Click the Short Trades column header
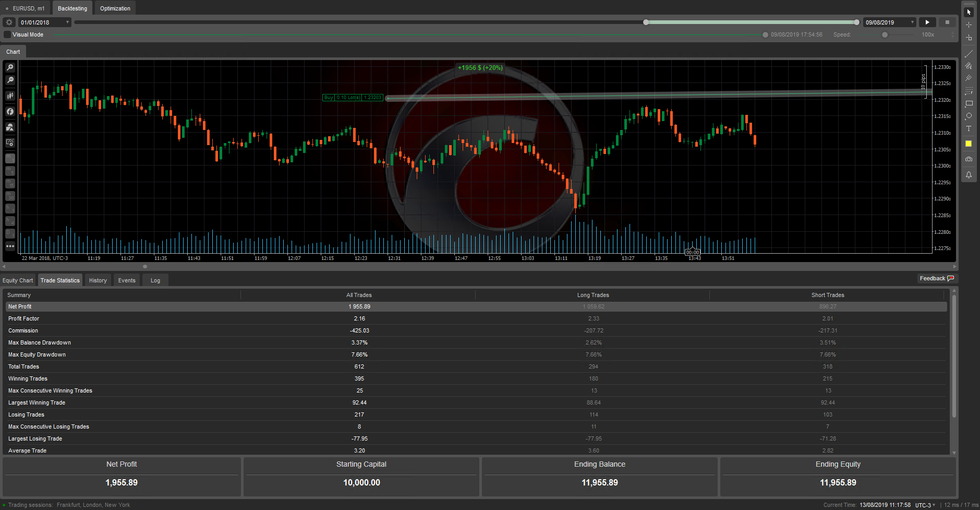The height and width of the screenshot is (510, 980). [828, 295]
